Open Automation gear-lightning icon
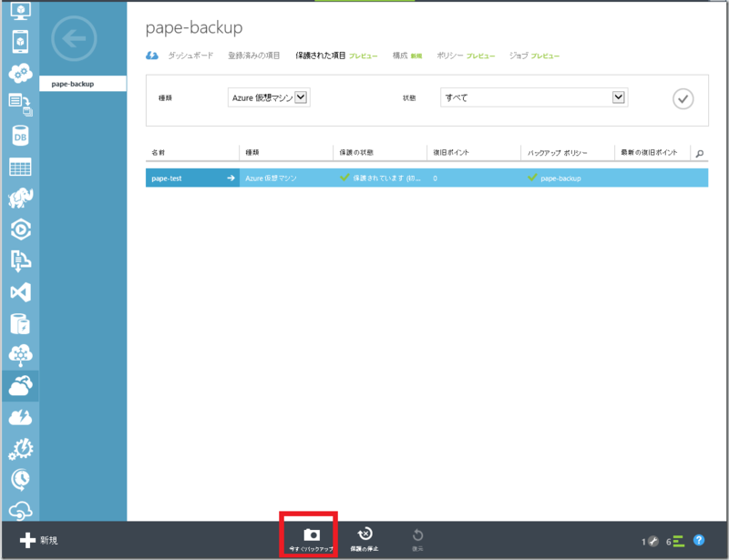729x560 pixels. point(20,449)
